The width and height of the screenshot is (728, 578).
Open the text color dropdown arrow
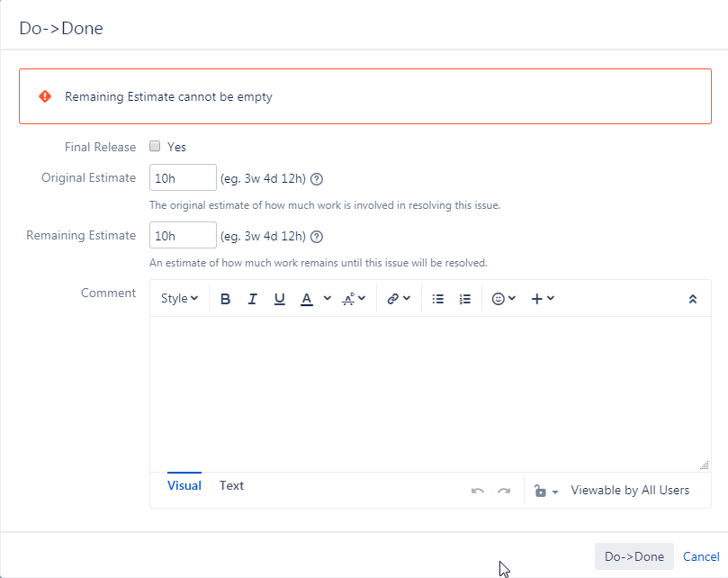pyautogui.click(x=328, y=298)
